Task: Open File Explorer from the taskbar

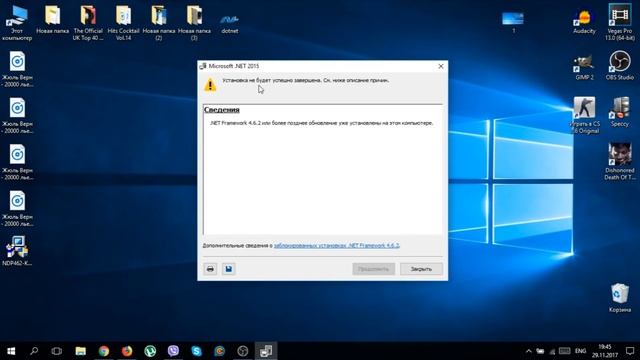Action: [x=80, y=351]
